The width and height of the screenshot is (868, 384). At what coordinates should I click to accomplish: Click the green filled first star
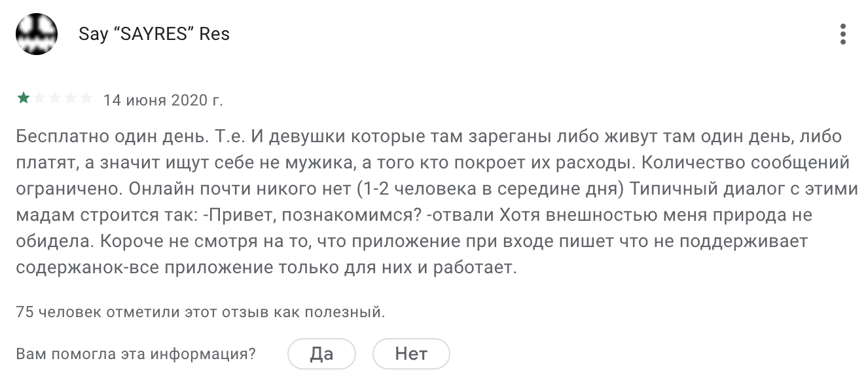pyautogui.click(x=24, y=99)
